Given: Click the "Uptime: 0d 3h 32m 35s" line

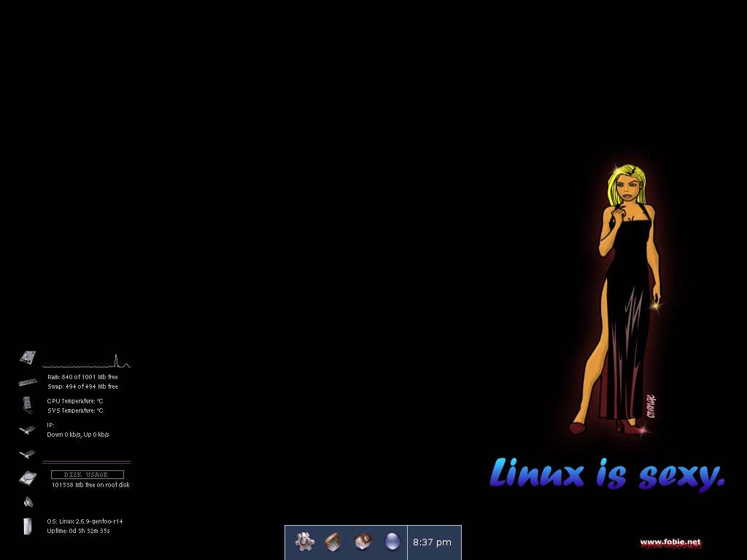Looking at the screenshot, I should click(78, 531).
